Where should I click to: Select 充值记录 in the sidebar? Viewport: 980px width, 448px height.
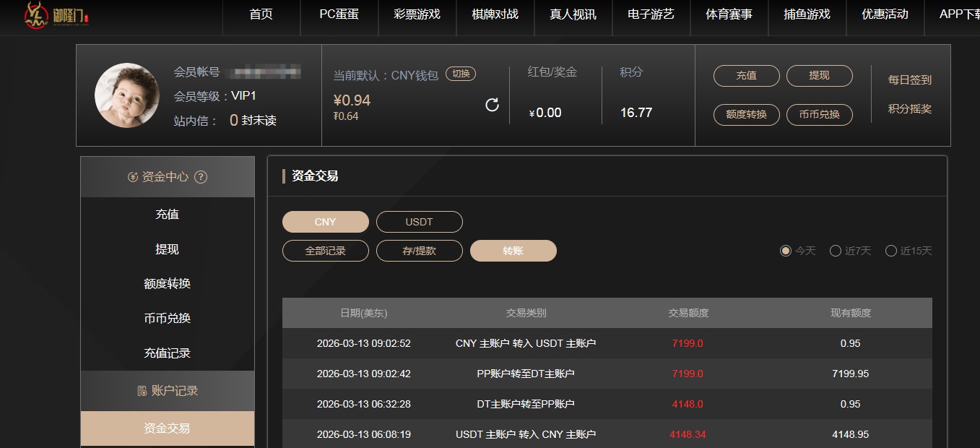click(x=167, y=353)
